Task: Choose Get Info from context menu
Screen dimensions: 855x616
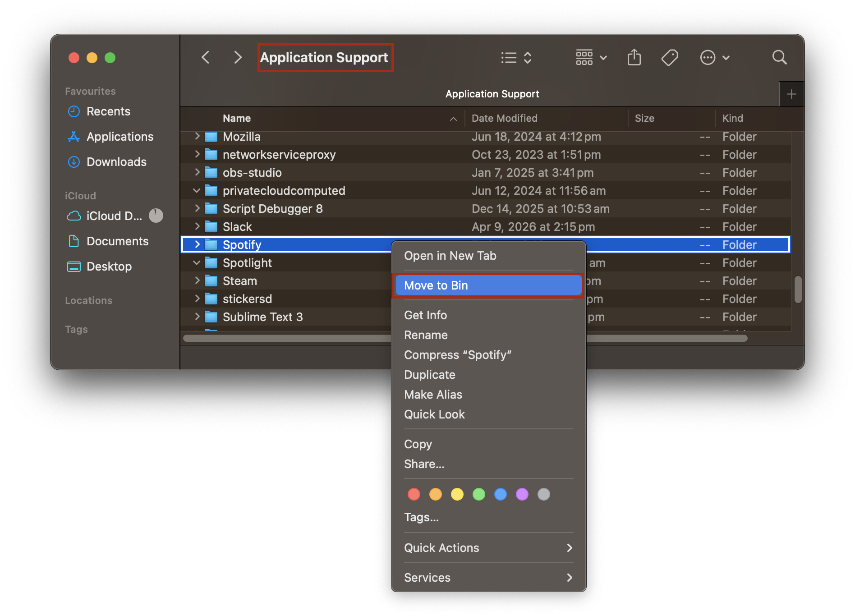Action: click(x=488, y=315)
